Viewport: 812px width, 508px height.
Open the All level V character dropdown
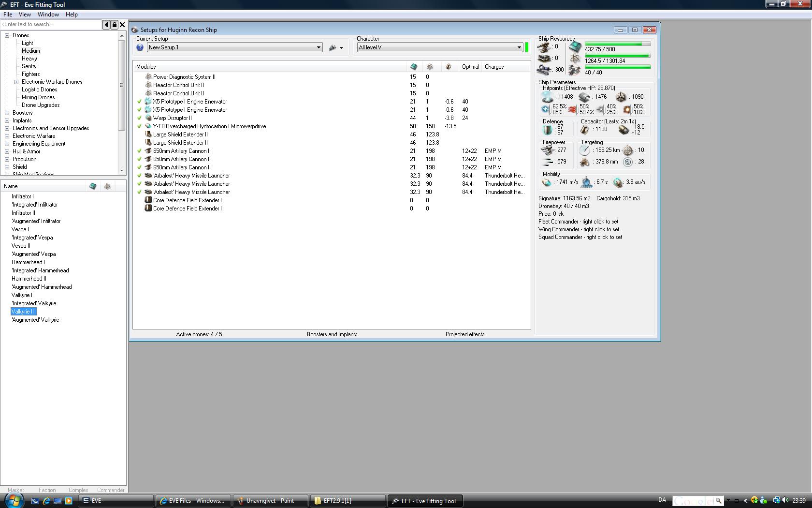(440, 47)
